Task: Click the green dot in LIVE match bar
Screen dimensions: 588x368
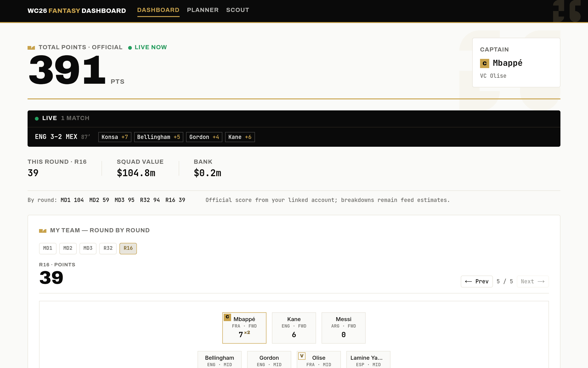Action: (x=37, y=118)
